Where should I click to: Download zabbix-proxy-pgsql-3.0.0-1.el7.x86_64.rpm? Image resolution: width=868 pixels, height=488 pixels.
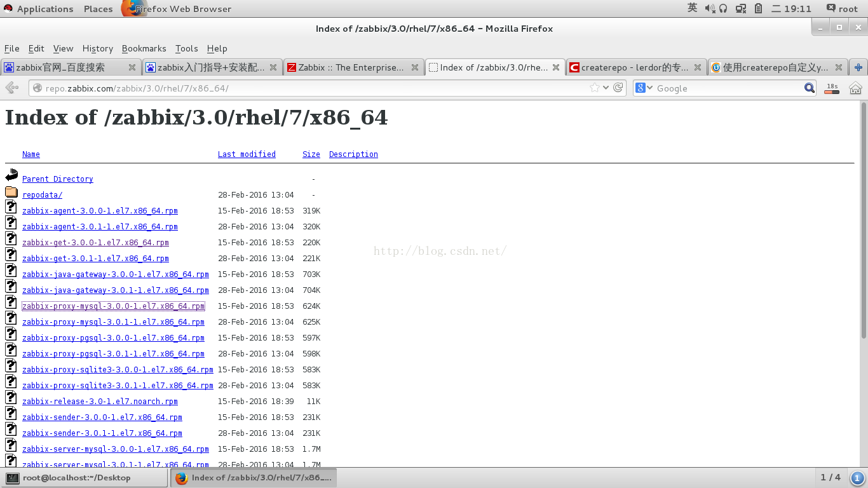(113, 338)
